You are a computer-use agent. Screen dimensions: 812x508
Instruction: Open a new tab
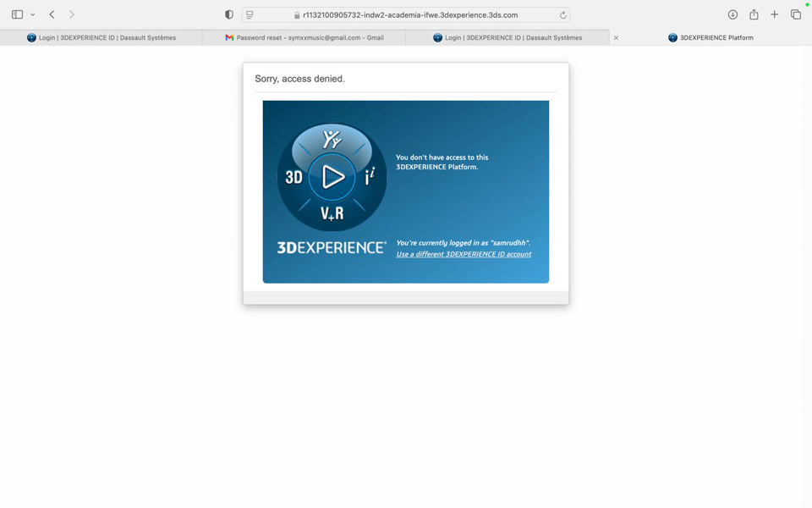click(x=774, y=14)
